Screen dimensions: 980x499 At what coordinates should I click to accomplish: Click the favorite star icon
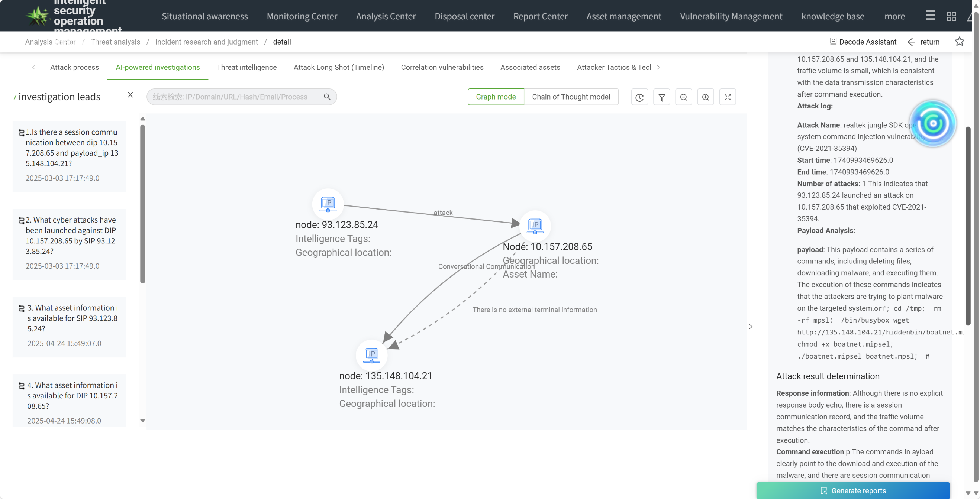[x=960, y=42]
